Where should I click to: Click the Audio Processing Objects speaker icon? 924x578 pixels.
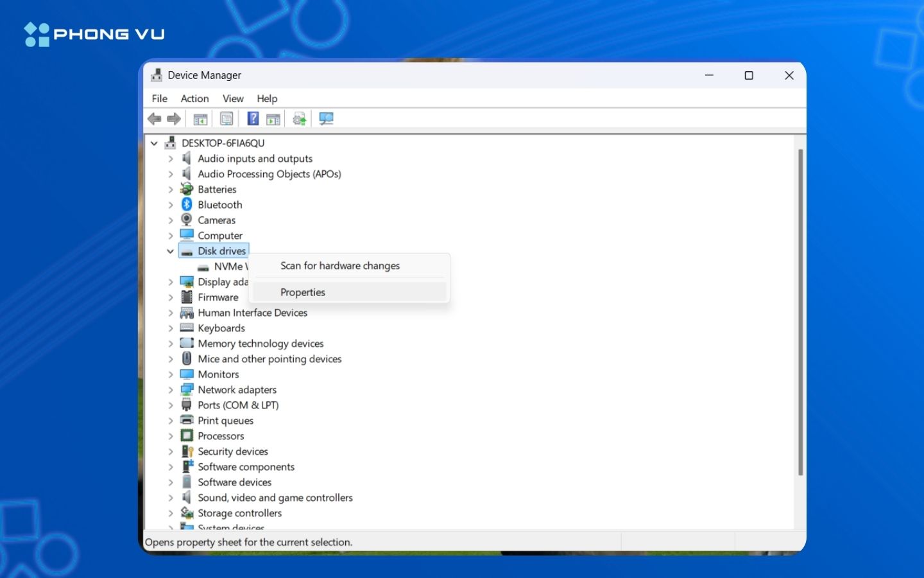coord(187,173)
